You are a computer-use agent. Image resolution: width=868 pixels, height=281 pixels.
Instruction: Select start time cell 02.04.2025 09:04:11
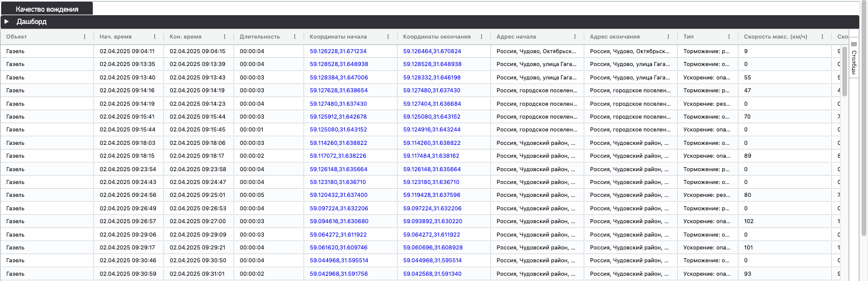click(x=128, y=51)
